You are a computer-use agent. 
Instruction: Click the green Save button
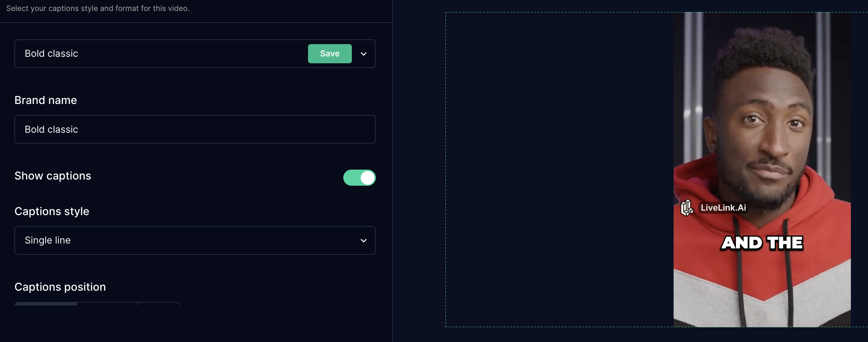click(x=330, y=54)
